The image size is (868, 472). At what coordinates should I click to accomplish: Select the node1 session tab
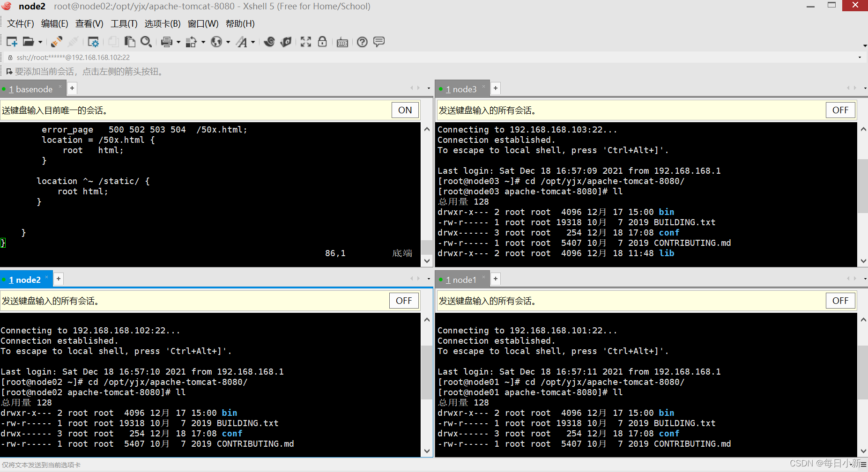[x=461, y=280]
